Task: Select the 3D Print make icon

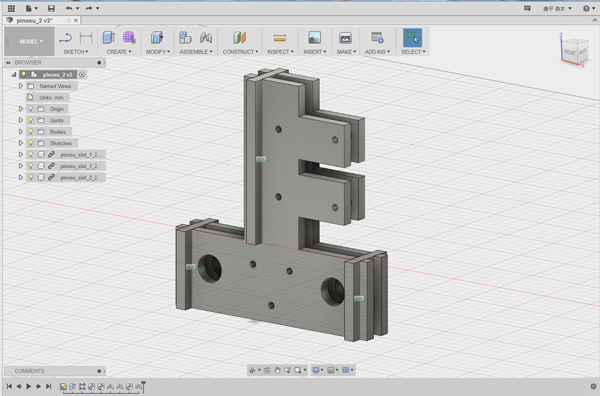Action: [345, 37]
